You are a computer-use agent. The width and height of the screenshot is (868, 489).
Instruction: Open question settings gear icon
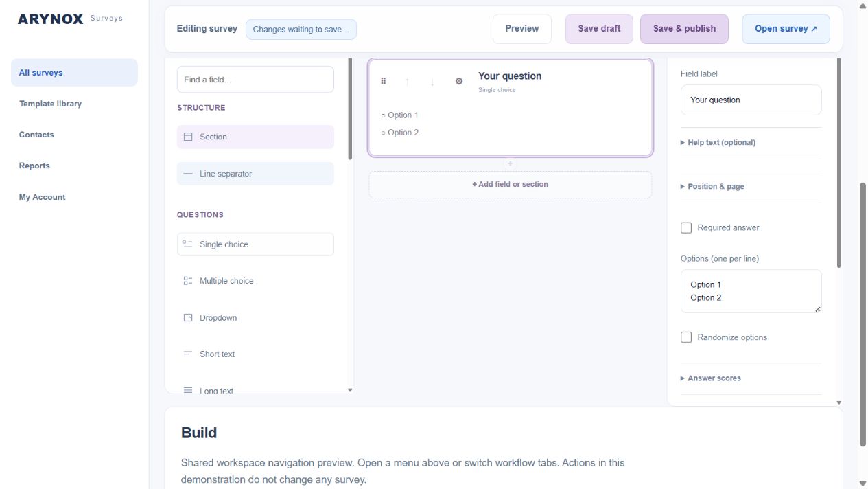pos(459,81)
